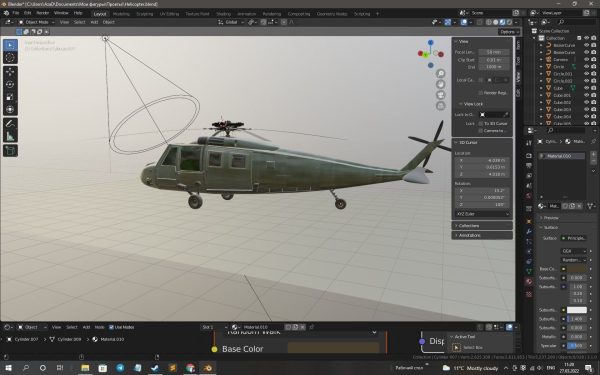Open the XYZ Euler rotation mode dropdown
Screen dimensions: 600x375
482,214
